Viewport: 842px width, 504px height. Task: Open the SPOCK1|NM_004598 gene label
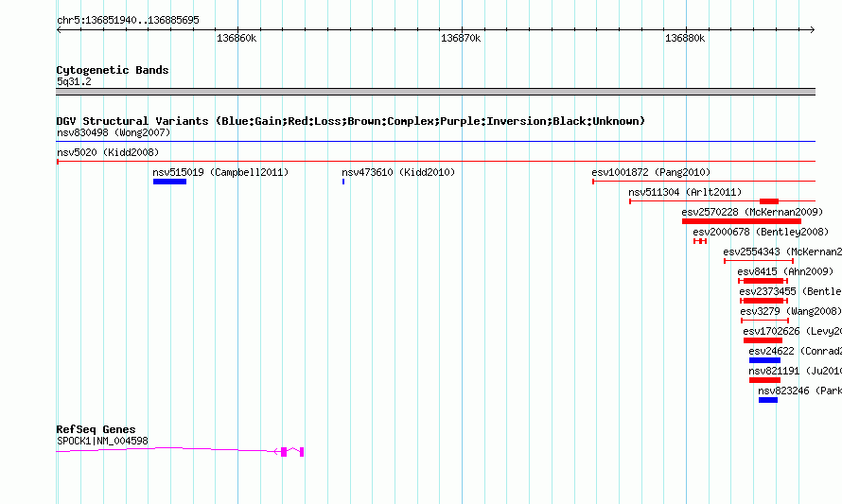click(102, 442)
